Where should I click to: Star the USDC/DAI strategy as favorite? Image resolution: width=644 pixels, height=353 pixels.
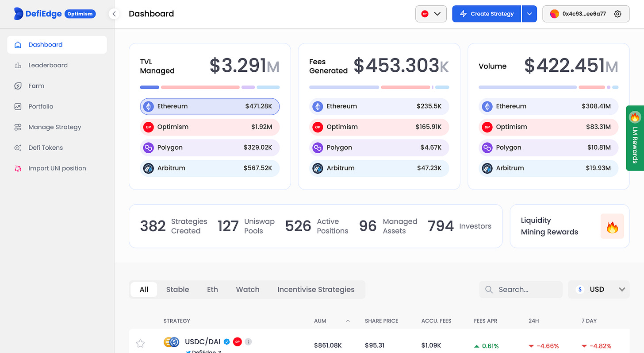[140, 343]
